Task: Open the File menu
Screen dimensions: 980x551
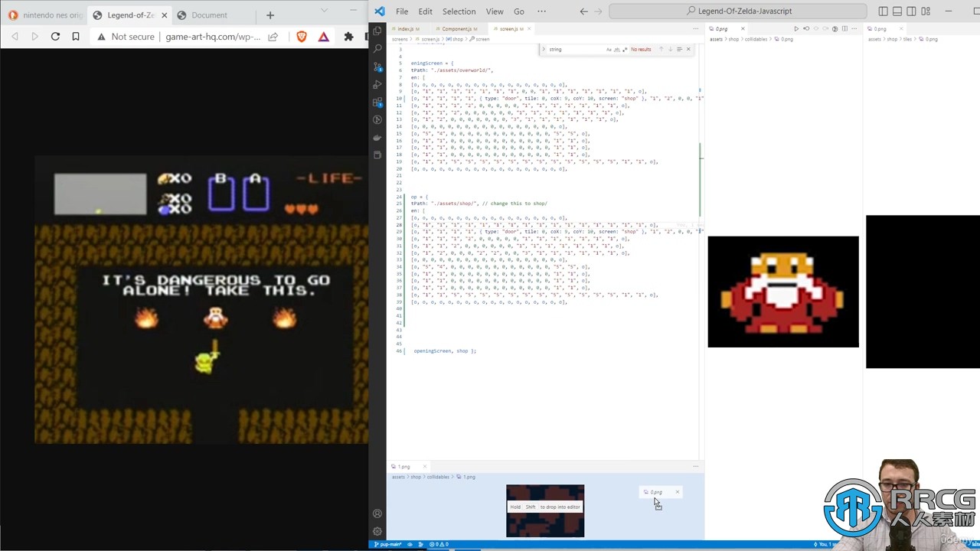Action: 402,11
